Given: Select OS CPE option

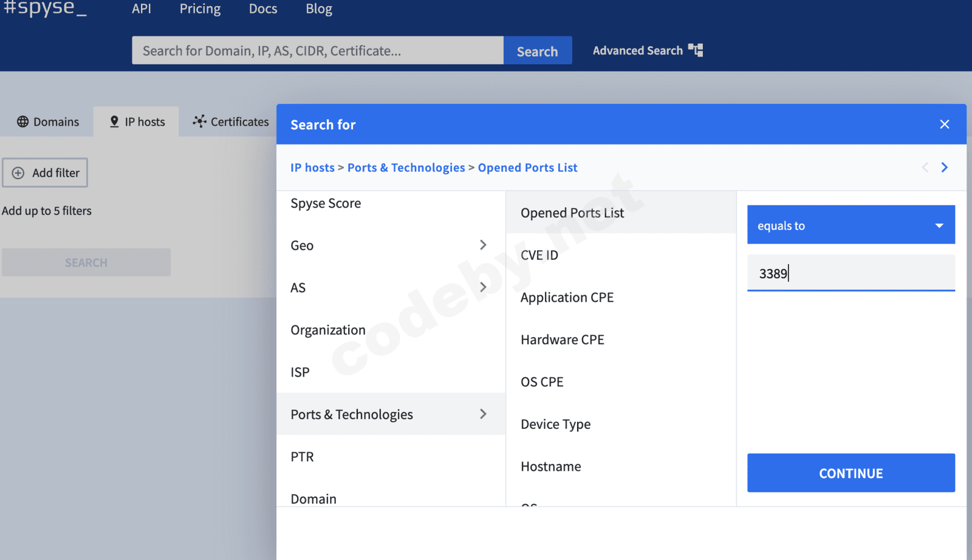Looking at the screenshot, I should [621, 381].
